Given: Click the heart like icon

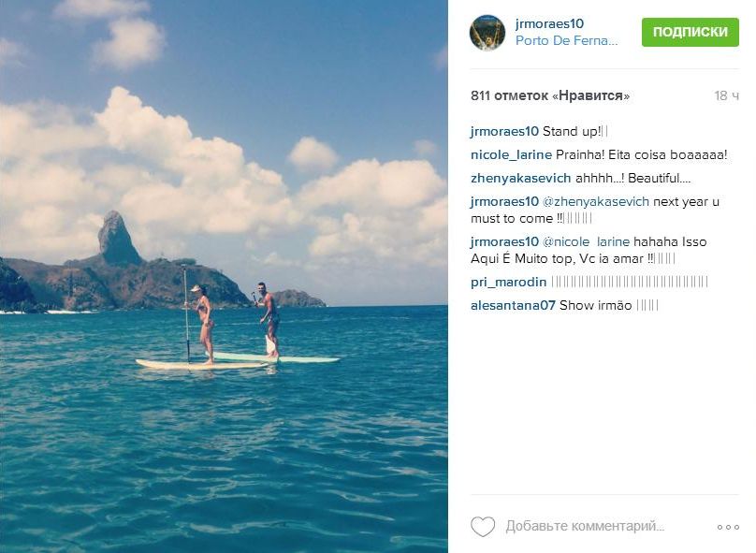Looking at the screenshot, I should pos(482,527).
